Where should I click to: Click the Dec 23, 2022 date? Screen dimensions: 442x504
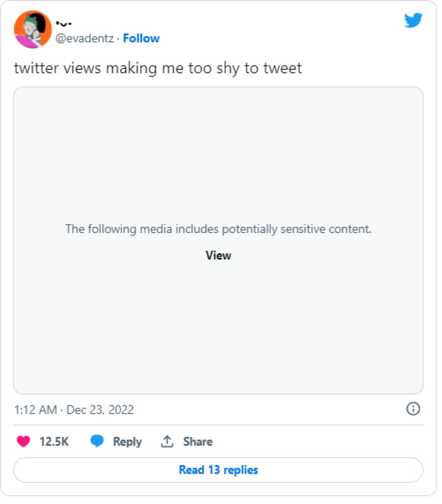click(x=99, y=409)
